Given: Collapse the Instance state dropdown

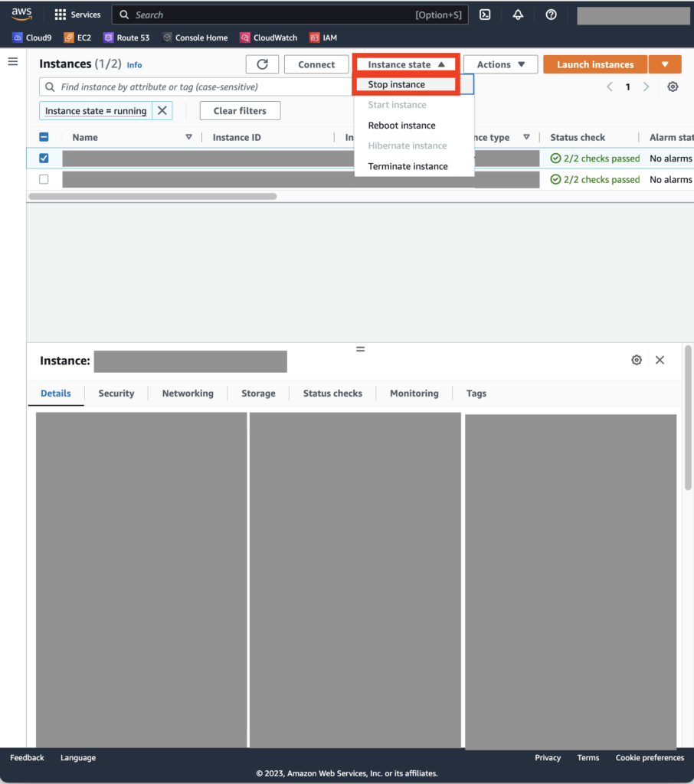Looking at the screenshot, I should coord(406,64).
